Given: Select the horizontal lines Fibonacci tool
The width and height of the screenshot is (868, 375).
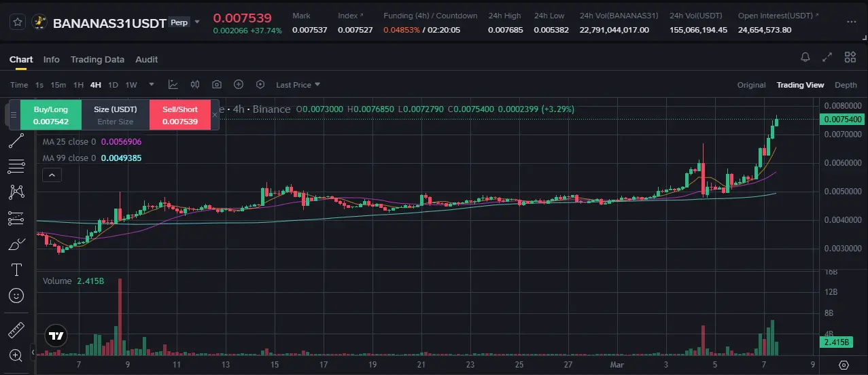Looking at the screenshot, I should pos(17,166).
